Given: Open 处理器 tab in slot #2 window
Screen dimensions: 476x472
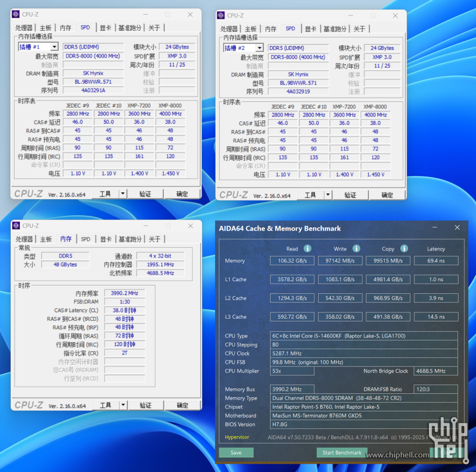Looking at the screenshot, I should pyautogui.click(x=229, y=29).
